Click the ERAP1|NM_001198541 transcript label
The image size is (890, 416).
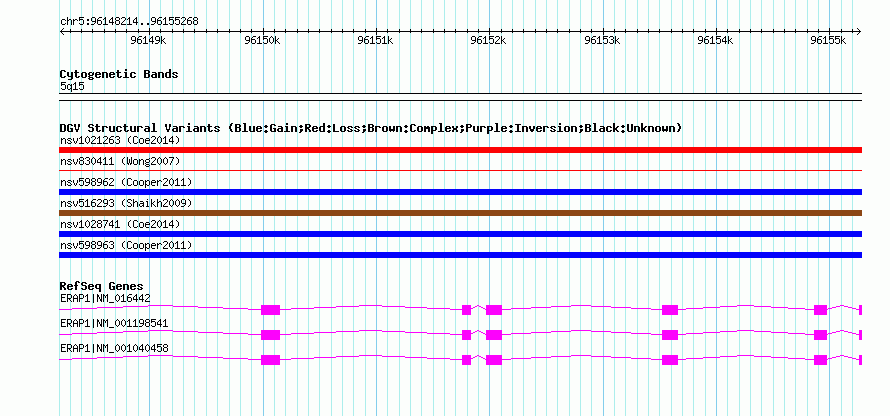(114, 323)
